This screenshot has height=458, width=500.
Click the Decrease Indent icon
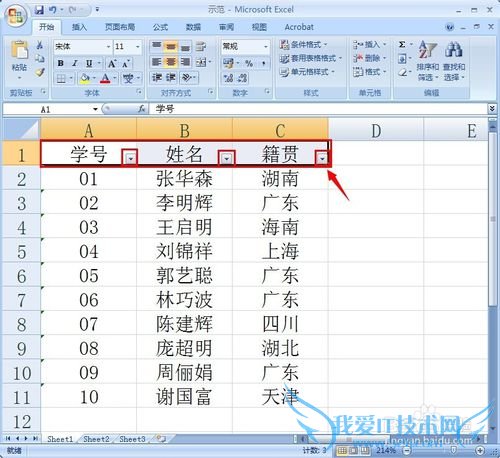coord(156,78)
